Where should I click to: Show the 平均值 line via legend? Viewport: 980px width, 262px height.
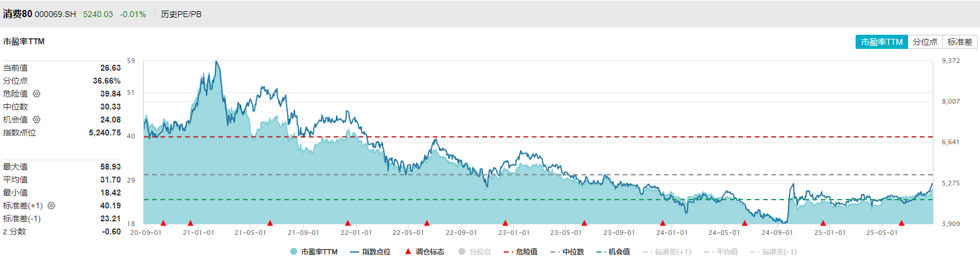[x=721, y=251]
